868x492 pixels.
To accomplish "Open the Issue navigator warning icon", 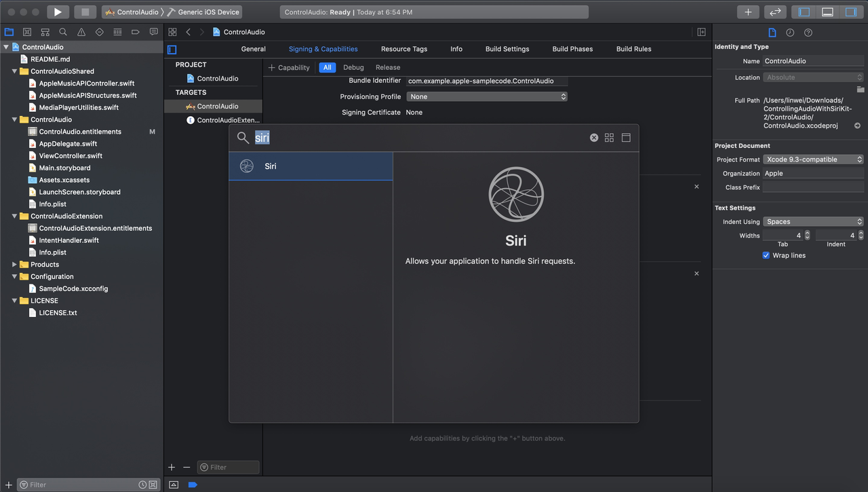I will point(81,32).
